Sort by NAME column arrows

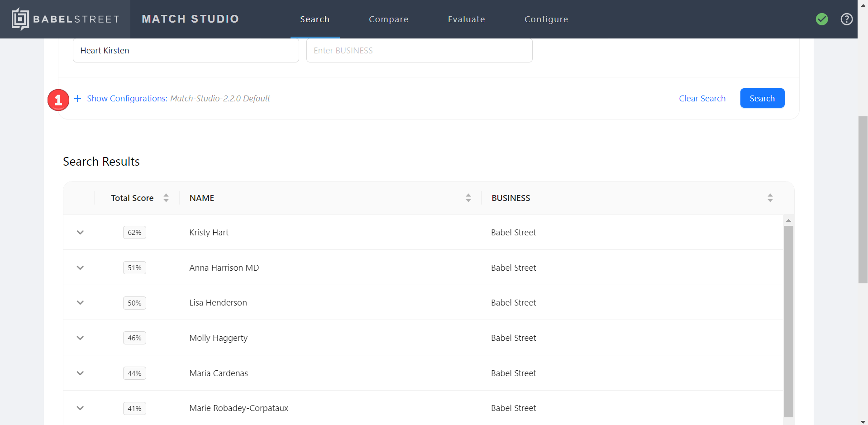pyautogui.click(x=468, y=198)
